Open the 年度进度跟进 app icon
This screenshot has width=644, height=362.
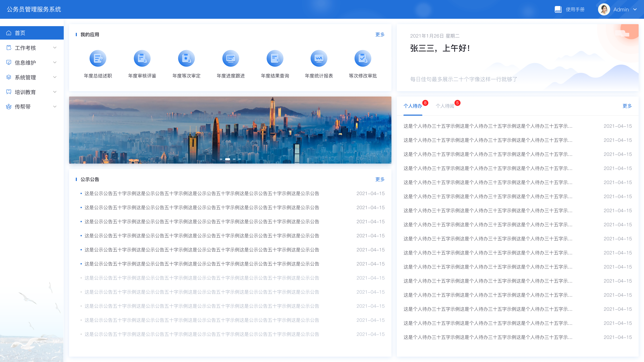[x=231, y=59]
